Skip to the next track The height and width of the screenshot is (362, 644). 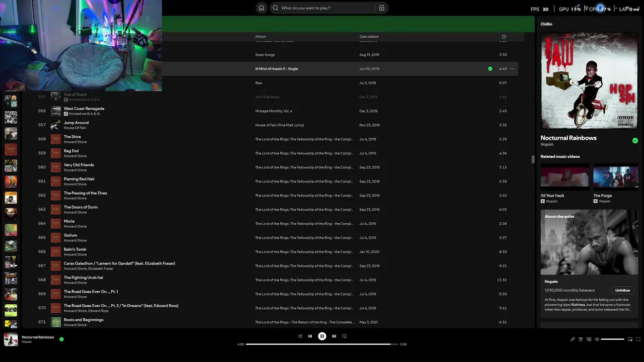coord(334,336)
